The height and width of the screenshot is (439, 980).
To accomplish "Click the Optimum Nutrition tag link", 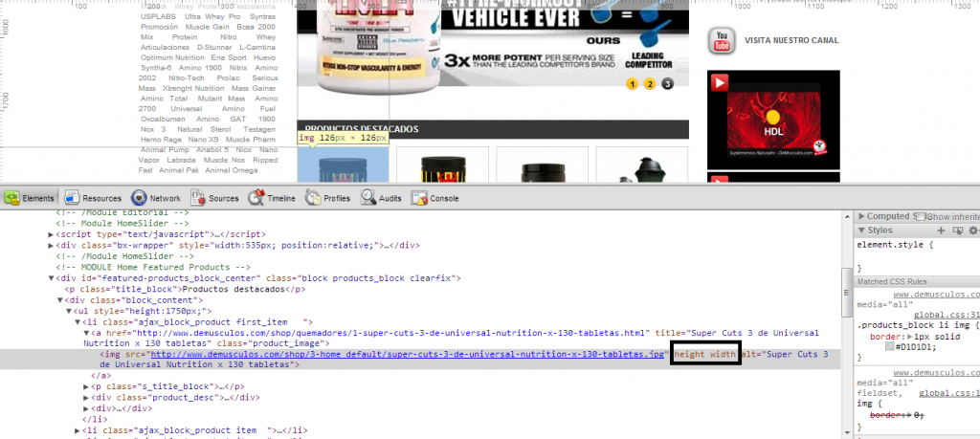I will (x=172, y=57).
